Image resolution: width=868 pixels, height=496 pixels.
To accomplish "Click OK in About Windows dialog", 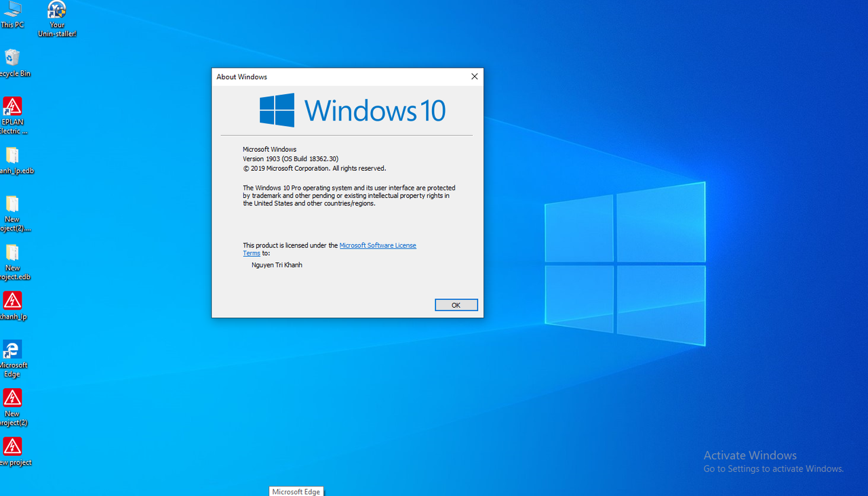I will tap(456, 305).
